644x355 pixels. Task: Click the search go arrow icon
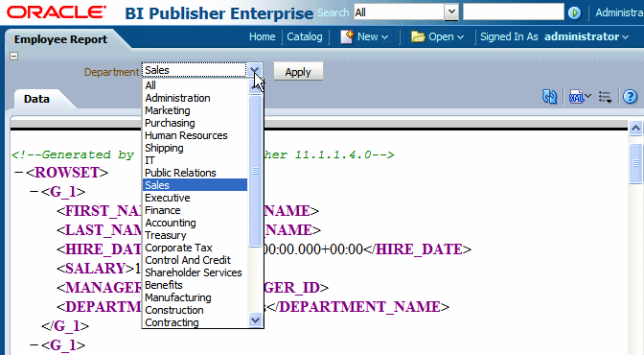click(x=575, y=13)
